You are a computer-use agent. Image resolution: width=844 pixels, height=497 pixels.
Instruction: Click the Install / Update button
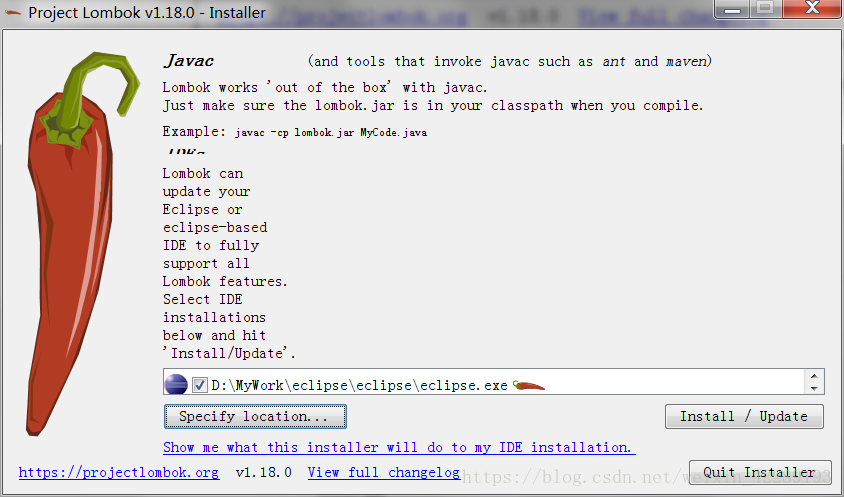click(x=744, y=417)
